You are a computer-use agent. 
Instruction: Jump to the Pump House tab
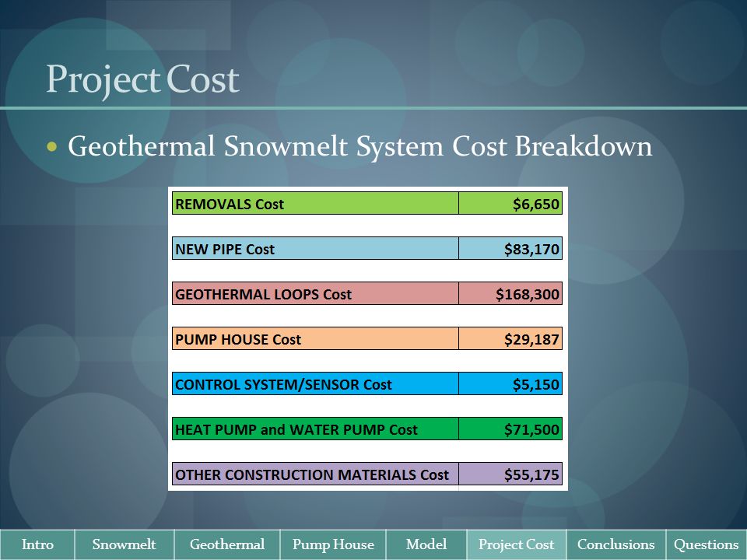(333, 544)
